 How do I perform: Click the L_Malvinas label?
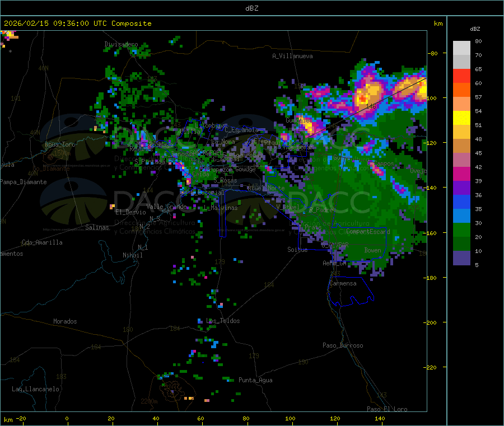(x=221, y=208)
